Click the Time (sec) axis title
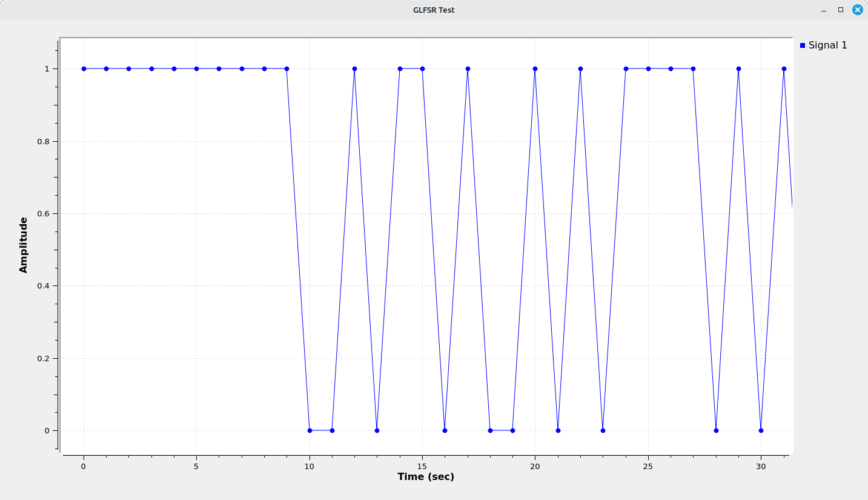Screen dimensions: 868x500 pyautogui.click(x=426, y=477)
